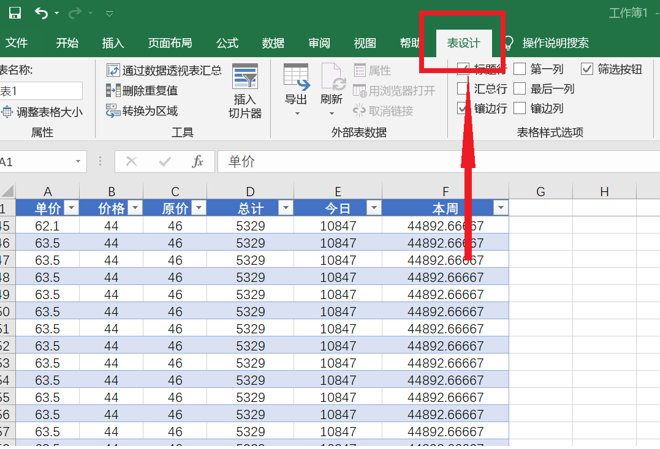Open the 本周 column filter dropdown

click(501, 208)
